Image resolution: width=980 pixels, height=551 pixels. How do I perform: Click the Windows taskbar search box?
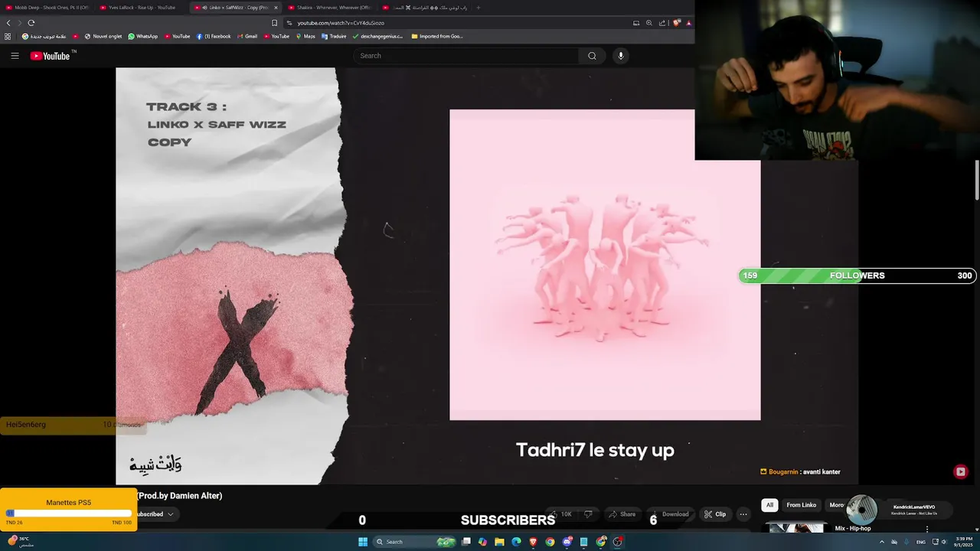tap(414, 542)
